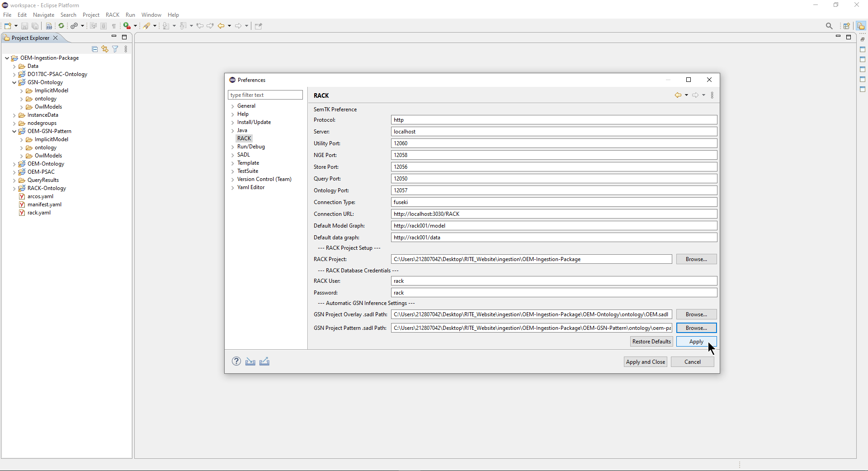
Task: Click Cancel in the Preferences dialog
Action: click(x=693, y=362)
